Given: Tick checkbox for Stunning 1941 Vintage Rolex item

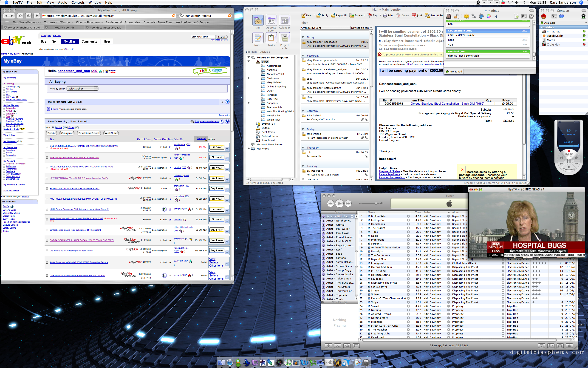Looking at the screenshot, I should click(47, 189).
